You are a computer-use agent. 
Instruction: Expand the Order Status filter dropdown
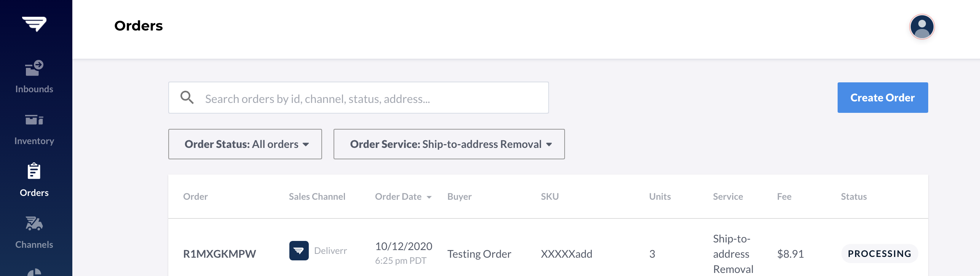(245, 144)
